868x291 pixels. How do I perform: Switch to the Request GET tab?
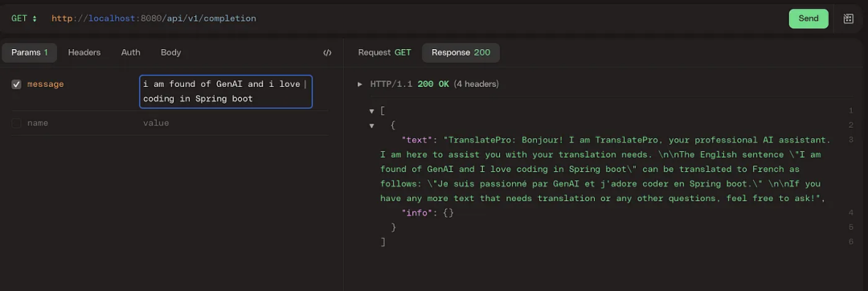coord(385,52)
